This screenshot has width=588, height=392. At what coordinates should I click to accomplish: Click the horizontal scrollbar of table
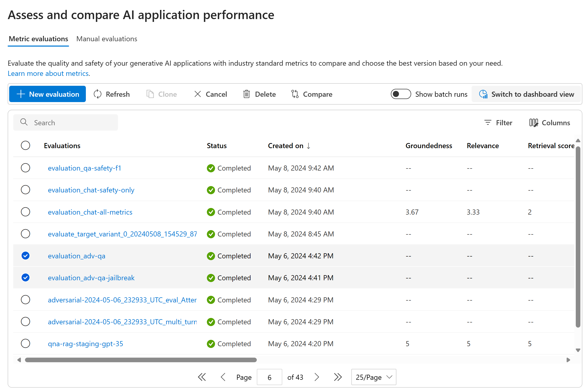[x=141, y=360]
